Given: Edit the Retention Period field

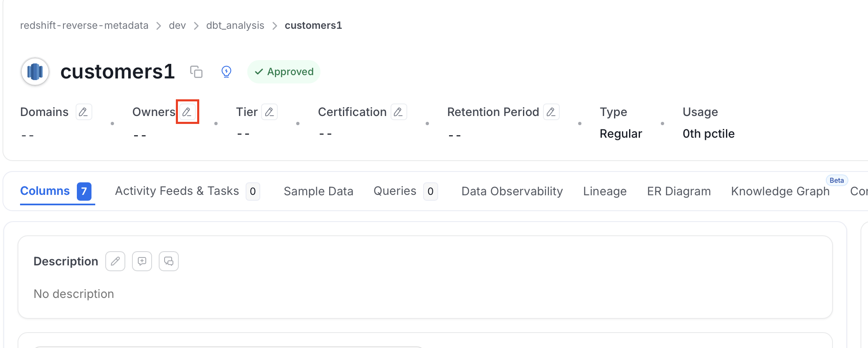Looking at the screenshot, I should pyautogui.click(x=551, y=112).
